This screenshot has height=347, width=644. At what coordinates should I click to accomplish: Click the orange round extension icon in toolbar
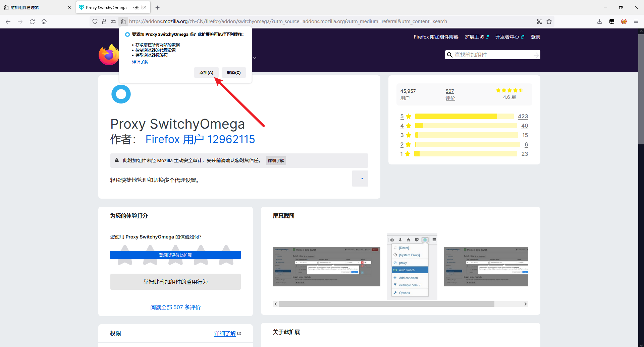[x=624, y=21]
